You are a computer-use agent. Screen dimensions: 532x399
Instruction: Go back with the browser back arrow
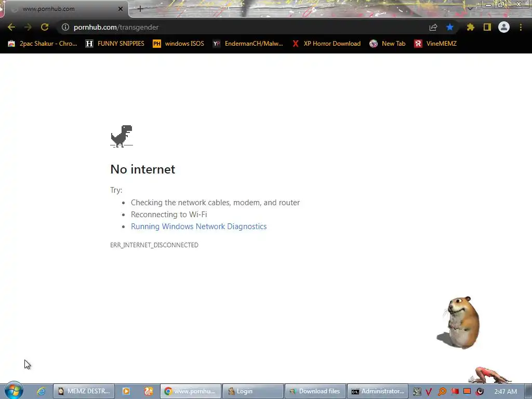point(11,27)
